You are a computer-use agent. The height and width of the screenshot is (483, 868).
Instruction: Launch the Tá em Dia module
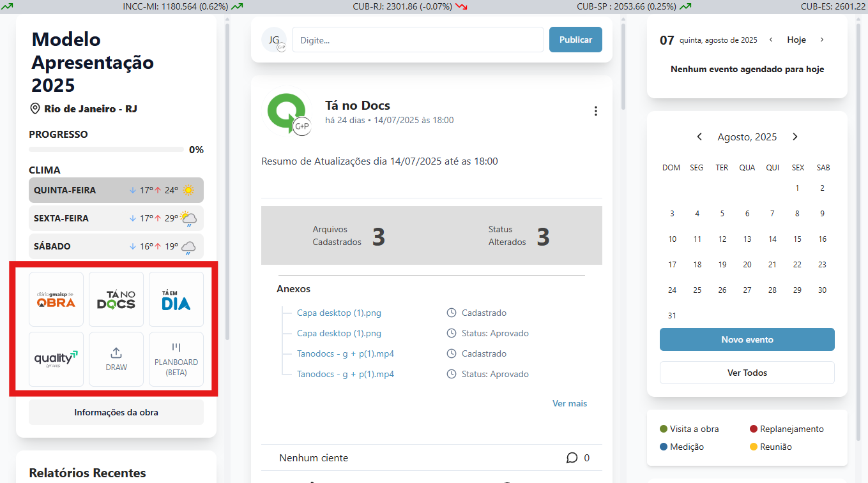176,299
